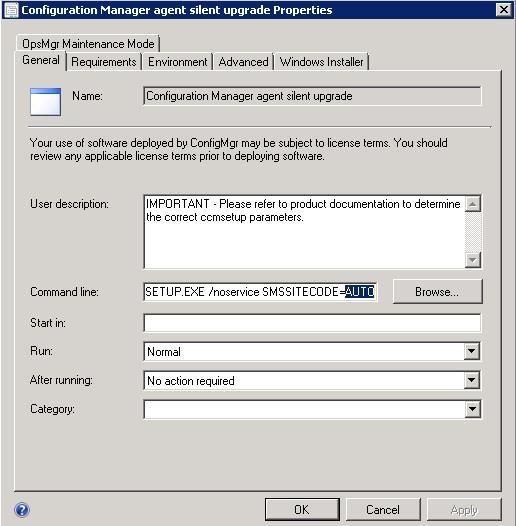Click the program icon beside Name
The image size is (516, 526).
pyautogui.click(x=45, y=102)
